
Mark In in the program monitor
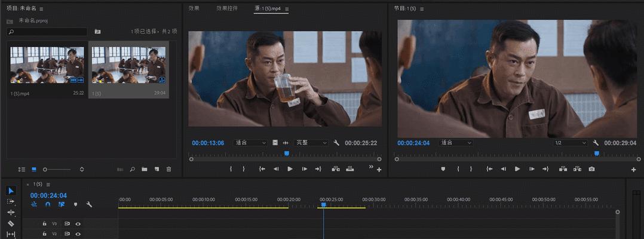point(458,168)
